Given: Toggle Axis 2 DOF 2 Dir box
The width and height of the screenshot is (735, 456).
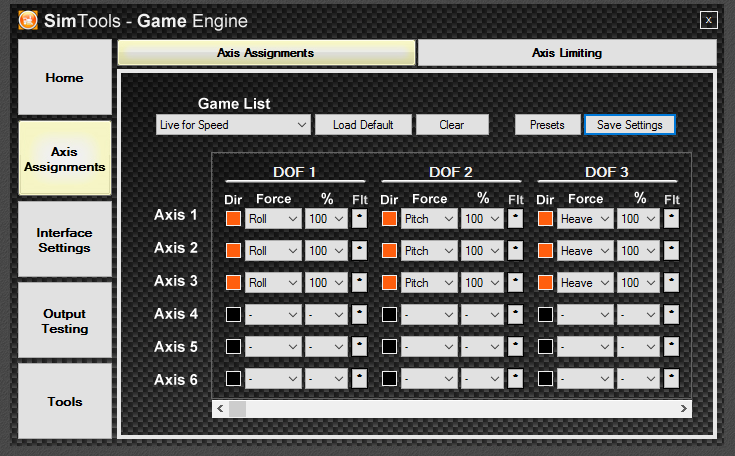Looking at the screenshot, I should (x=390, y=250).
